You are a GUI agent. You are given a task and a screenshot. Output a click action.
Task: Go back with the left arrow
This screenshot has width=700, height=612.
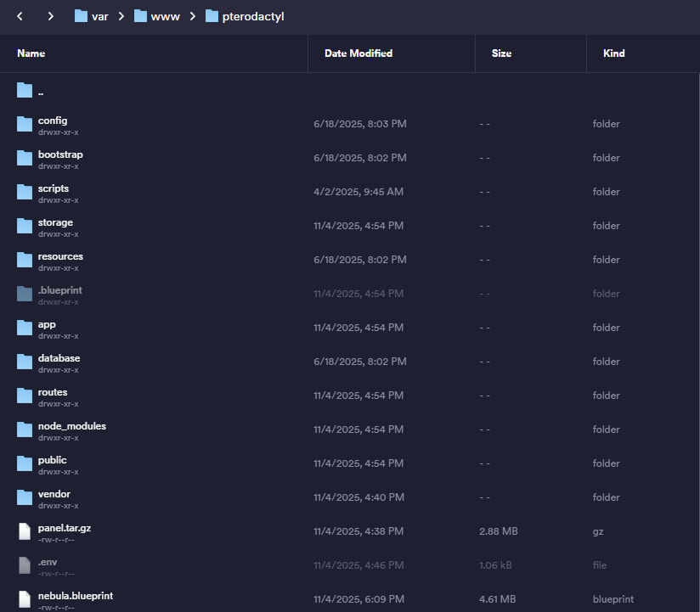click(x=20, y=16)
